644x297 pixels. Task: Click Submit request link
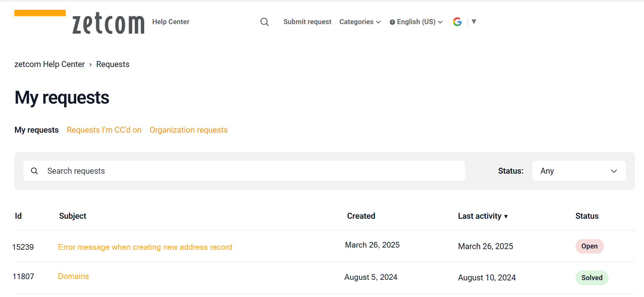307,22
